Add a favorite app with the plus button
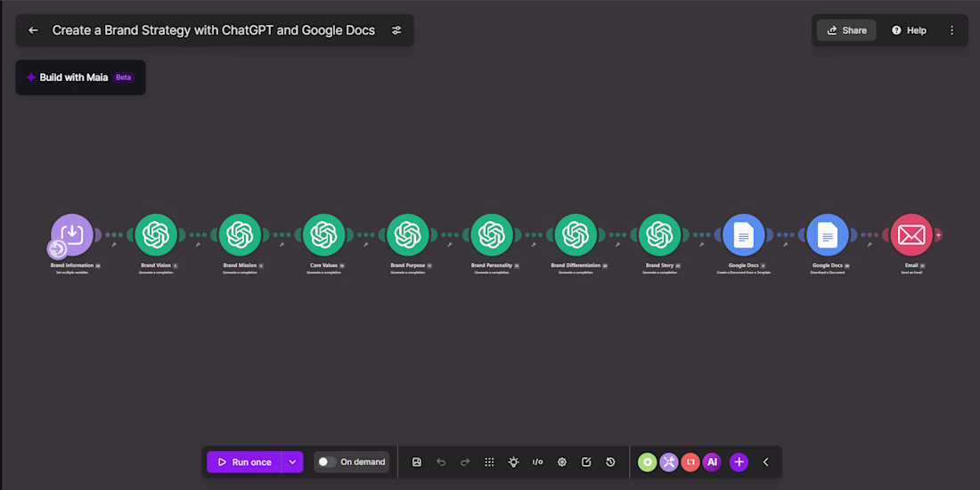The height and width of the screenshot is (490, 980). [739, 461]
